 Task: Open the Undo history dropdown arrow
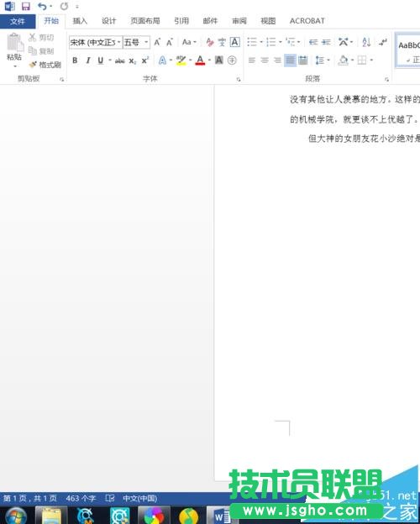tap(51, 7)
